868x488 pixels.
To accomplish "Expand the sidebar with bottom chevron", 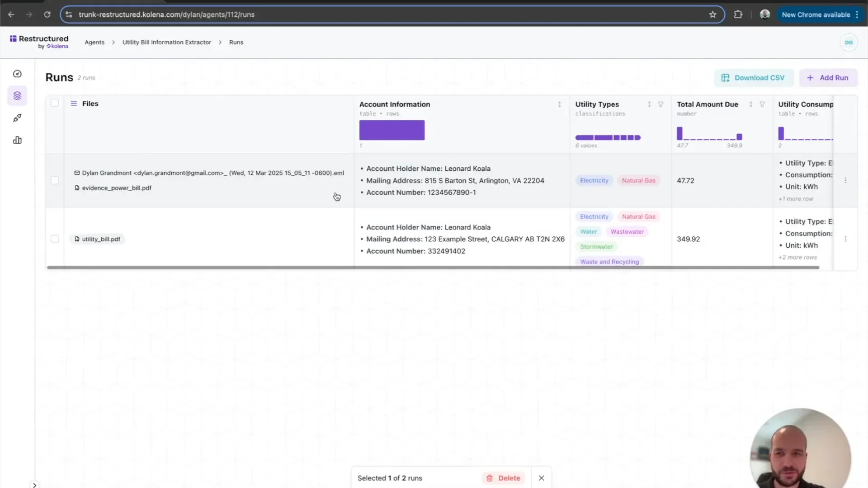I will pyautogui.click(x=34, y=485).
